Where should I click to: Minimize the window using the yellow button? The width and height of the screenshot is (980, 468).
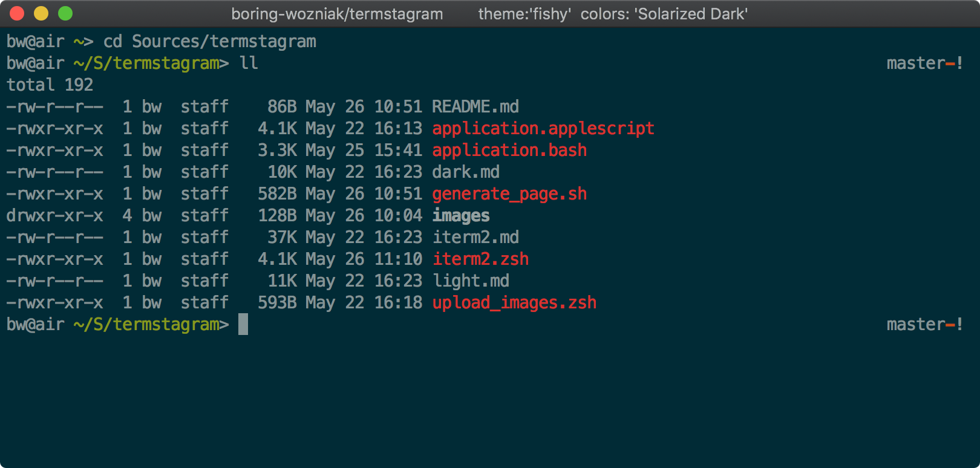tap(41, 13)
